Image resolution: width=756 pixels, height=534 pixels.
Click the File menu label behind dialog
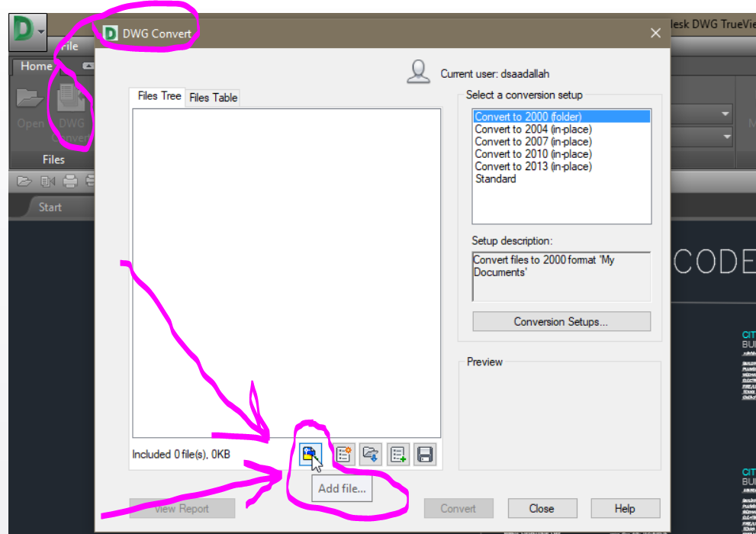70,47
